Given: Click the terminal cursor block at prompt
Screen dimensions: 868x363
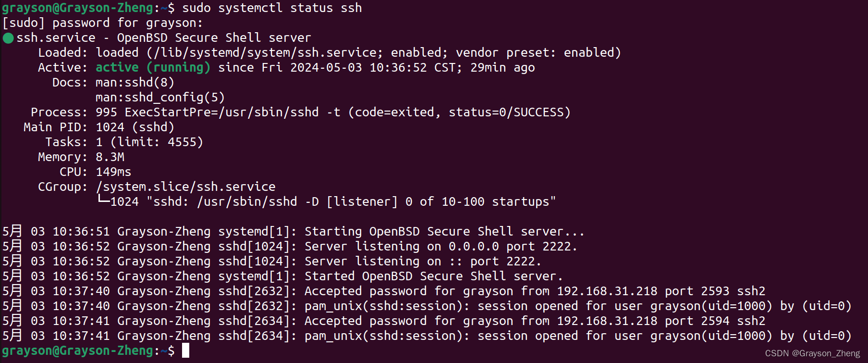Looking at the screenshot, I should click(186, 350).
